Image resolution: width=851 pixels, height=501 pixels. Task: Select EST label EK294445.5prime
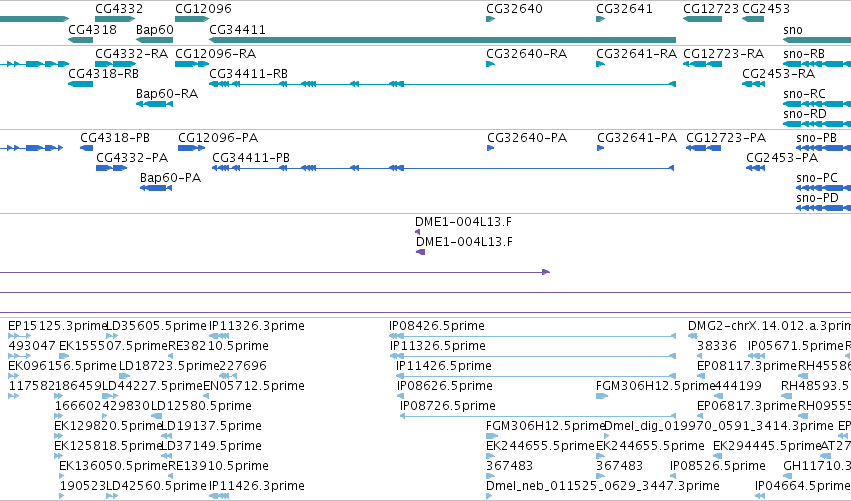pyautogui.click(x=767, y=447)
